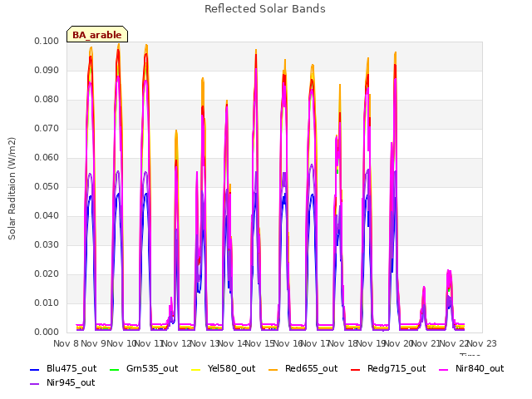532x399 pixels.
Task: Click the 0.090 y-axis tick label
Action: pos(47,71)
